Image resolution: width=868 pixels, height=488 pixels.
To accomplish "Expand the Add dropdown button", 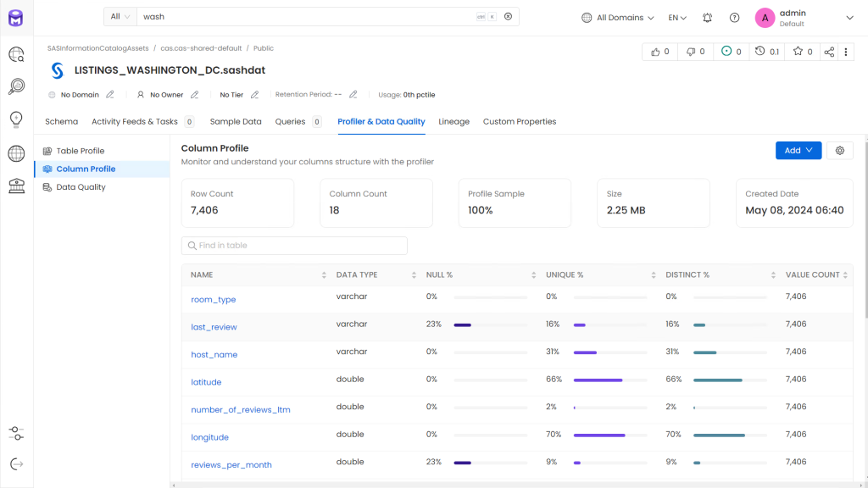I will tap(798, 150).
